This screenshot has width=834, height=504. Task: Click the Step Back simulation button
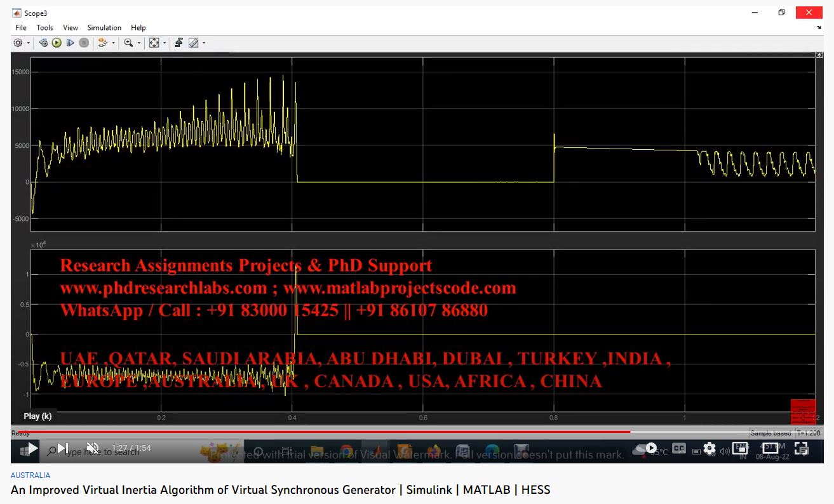tap(43, 43)
